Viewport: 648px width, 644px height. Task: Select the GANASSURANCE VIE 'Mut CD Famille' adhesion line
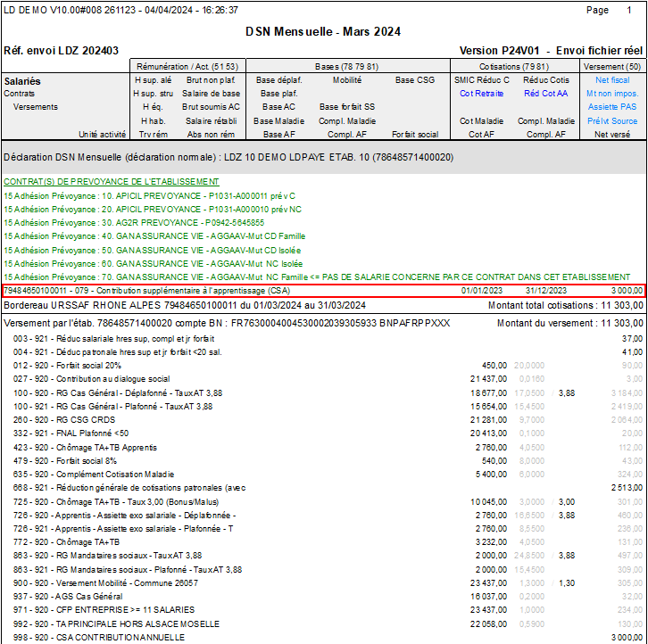point(154,235)
